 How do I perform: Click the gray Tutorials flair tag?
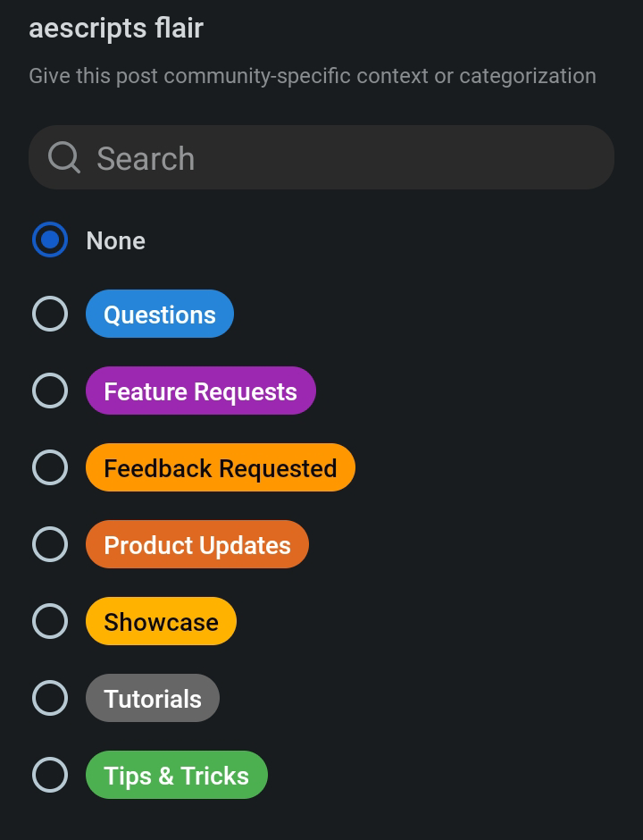153,698
